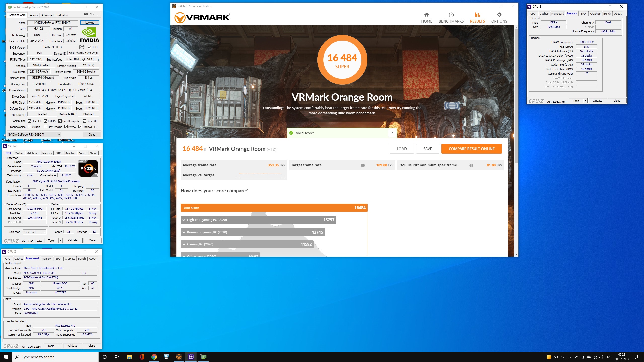This screenshot has width=644, height=362.
Task: Click the Ryzen 9 logo in CPU-Z
Action: click(88, 168)
